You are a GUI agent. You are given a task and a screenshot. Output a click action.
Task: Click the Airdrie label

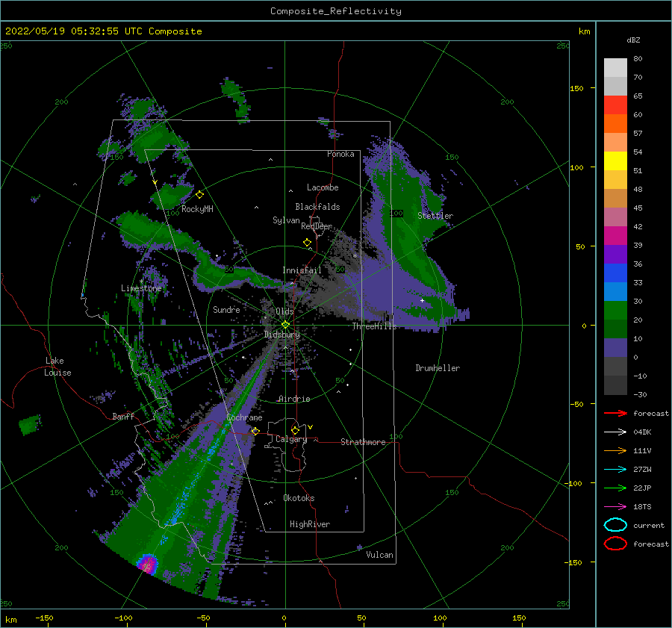294,399
